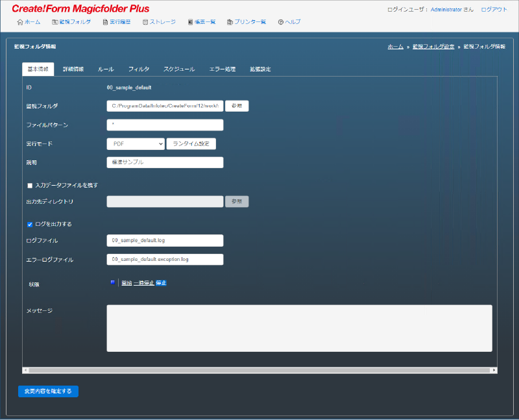Click the 監視フォルダ folder icon in the navigation
This screenshot has height=420, width=519.
tap(55, 22)
